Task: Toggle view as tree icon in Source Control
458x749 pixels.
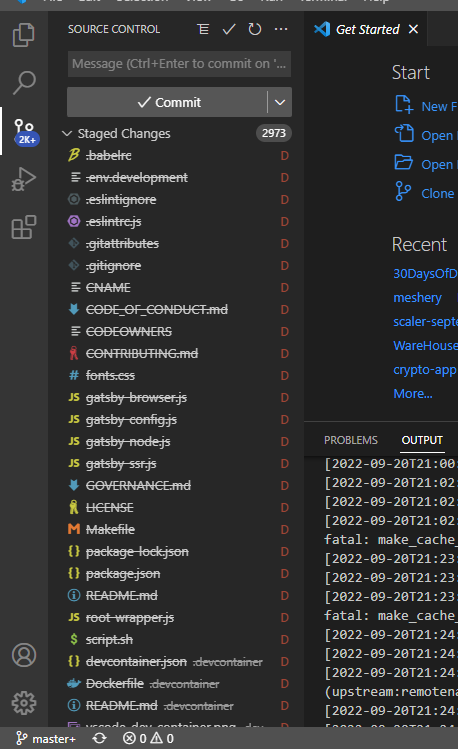Action: point(203,30)
